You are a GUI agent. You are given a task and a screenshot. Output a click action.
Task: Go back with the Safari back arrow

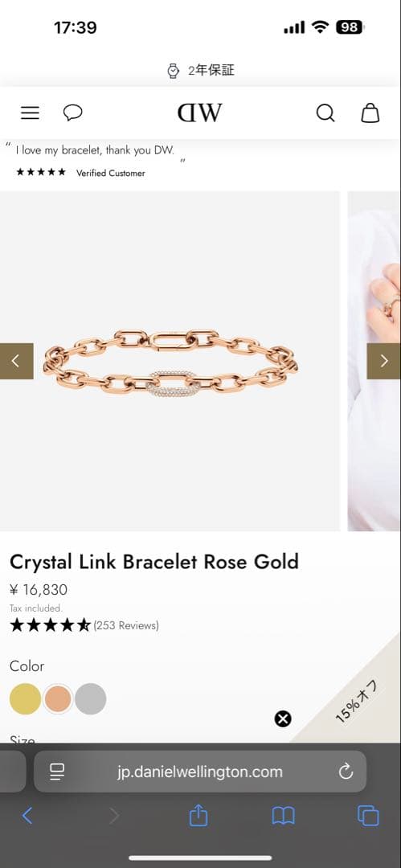(x=27, y=816)
